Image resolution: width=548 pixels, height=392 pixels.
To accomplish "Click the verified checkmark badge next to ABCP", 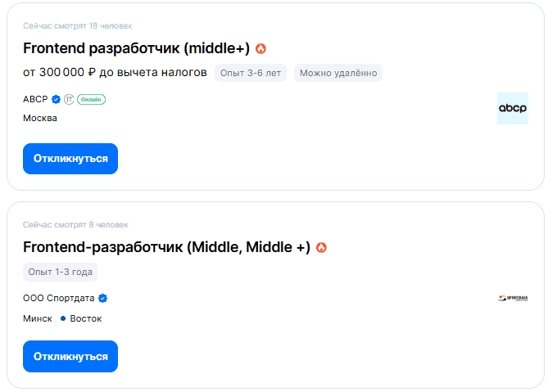I will (56, 99).
